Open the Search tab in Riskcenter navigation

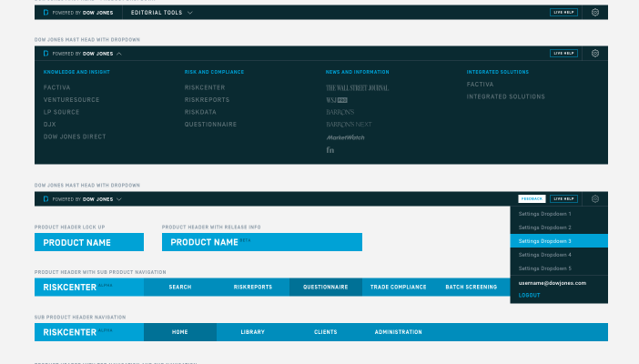coord(180,287)
